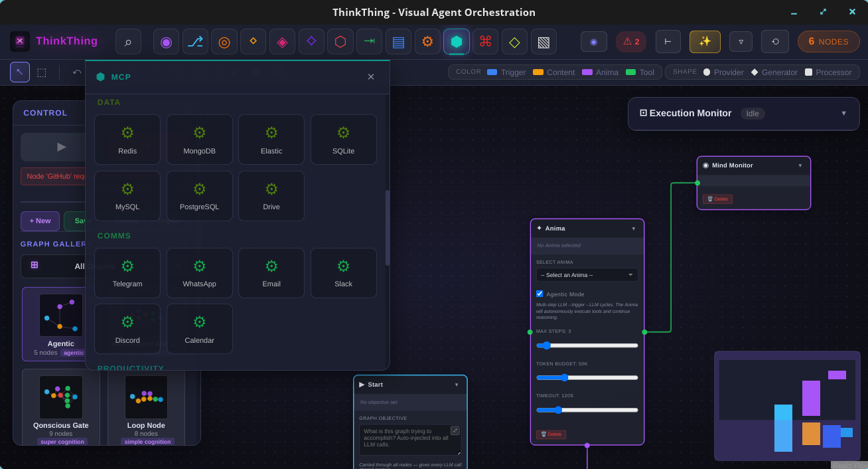868x469 pixels.
Task: Collapse the Anima node header arrow
Action: pos(633,229)
